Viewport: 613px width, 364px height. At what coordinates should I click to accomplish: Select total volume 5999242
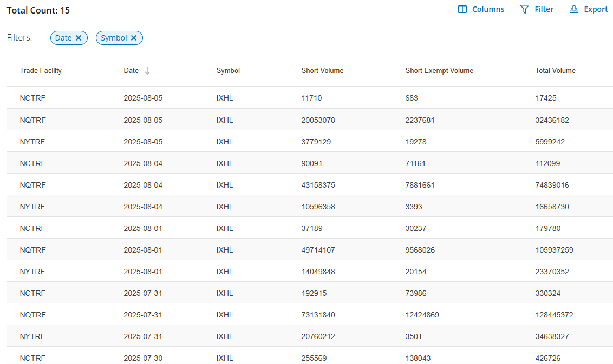point(550,142)
